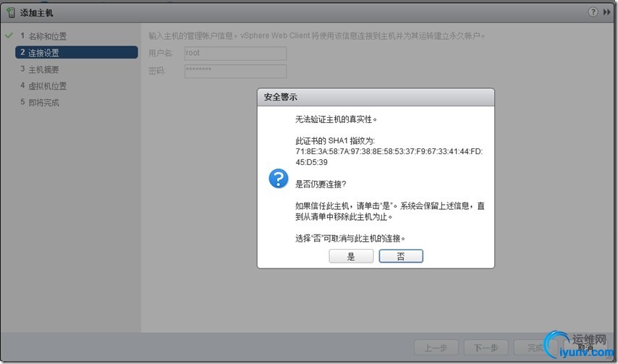
Task: Click the blue question mark icon in dialog
Action: 279,179
